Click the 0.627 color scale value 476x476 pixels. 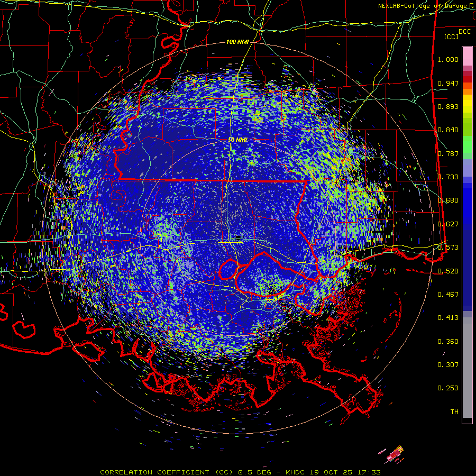click(x=448, y=224)
